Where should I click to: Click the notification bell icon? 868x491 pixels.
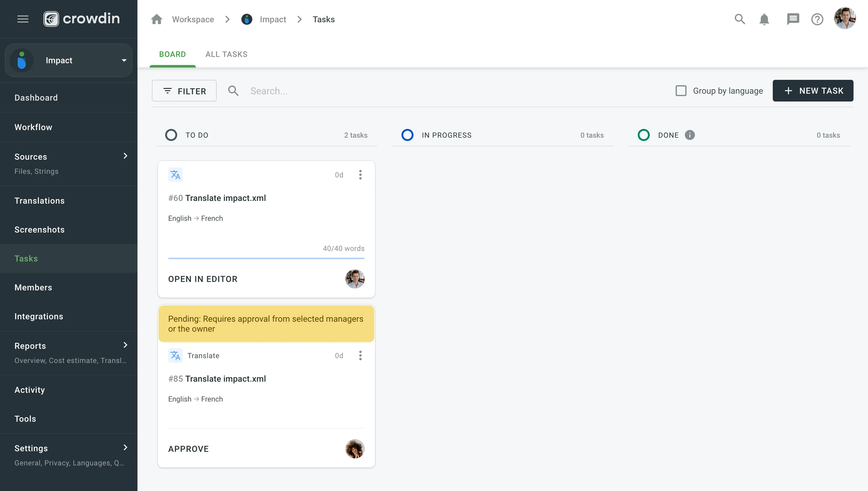764,19
